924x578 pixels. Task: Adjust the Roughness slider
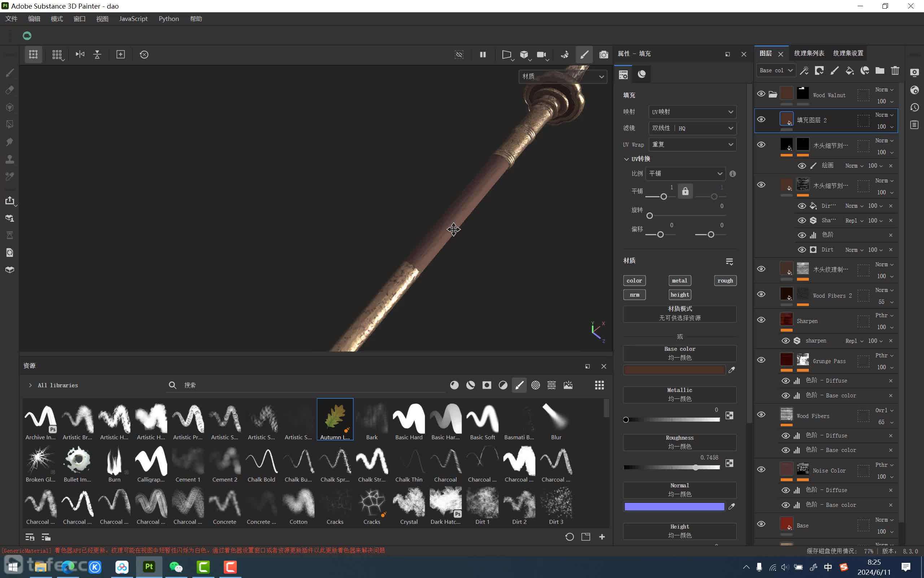[x=672, y=467]
